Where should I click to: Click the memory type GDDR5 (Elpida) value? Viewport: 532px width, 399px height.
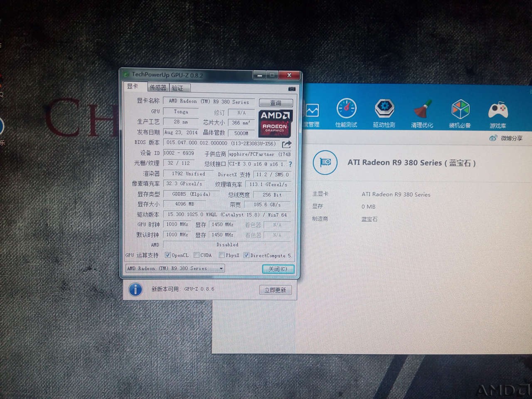click(x=192, y=194)
